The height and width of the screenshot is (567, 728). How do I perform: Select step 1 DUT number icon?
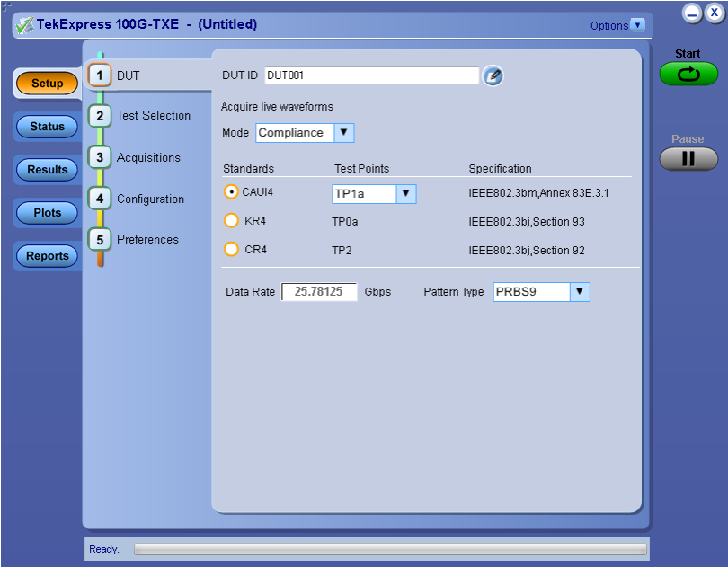(x=102, y=75)
